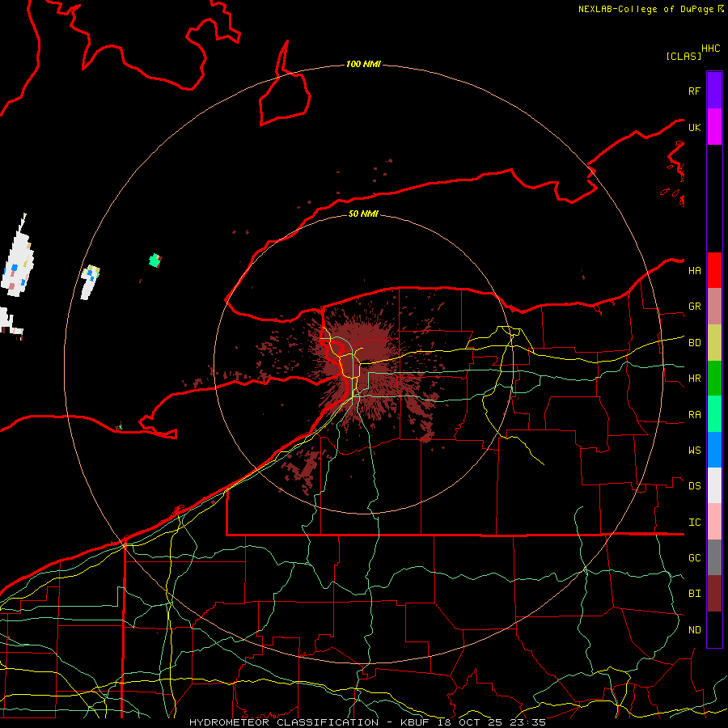The height and width of the screenshot is (728, 728).
Task: Click the NEXLAB-College of DuPage credit text
Action: click(x=645, y=9)
